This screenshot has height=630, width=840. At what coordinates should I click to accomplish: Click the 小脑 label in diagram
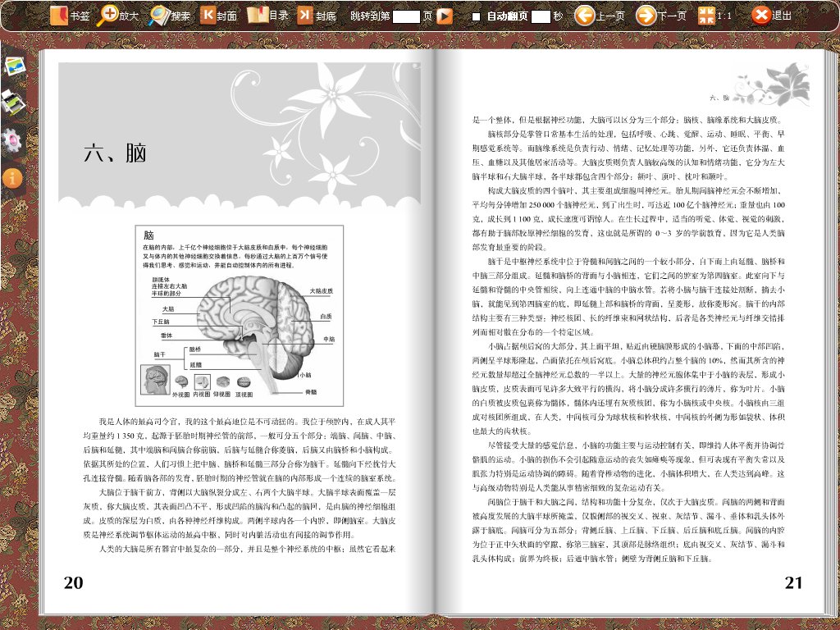305,375
